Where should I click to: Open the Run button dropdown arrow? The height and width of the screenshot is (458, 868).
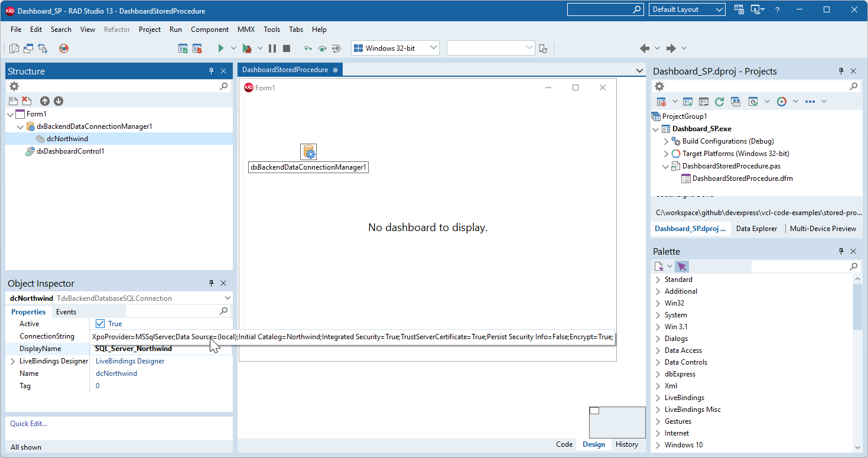(x=233, y=48)
